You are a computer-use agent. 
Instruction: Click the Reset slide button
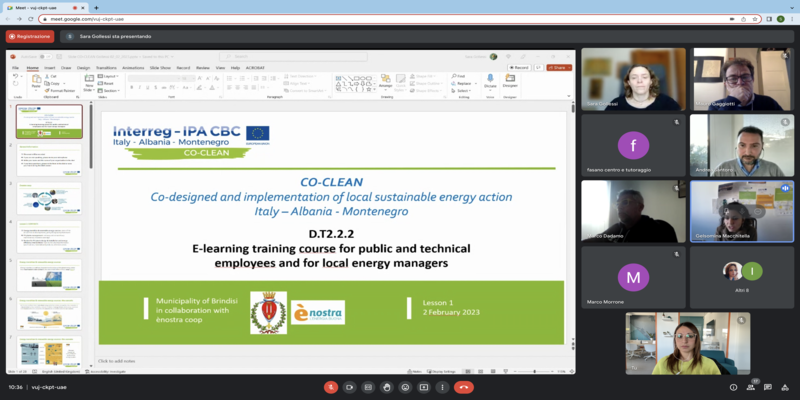[x=106, y=83]
